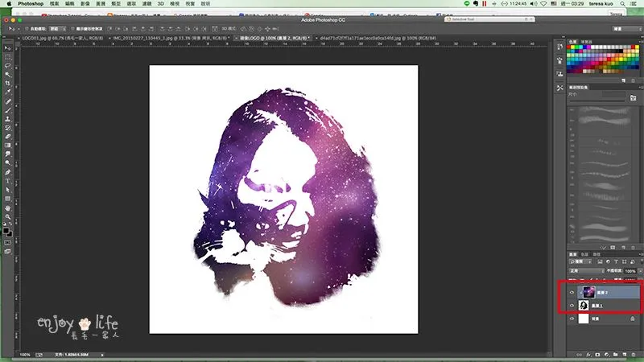644x362 pixels.
Task: Select the Eyedropper tool
Action: 7,93
